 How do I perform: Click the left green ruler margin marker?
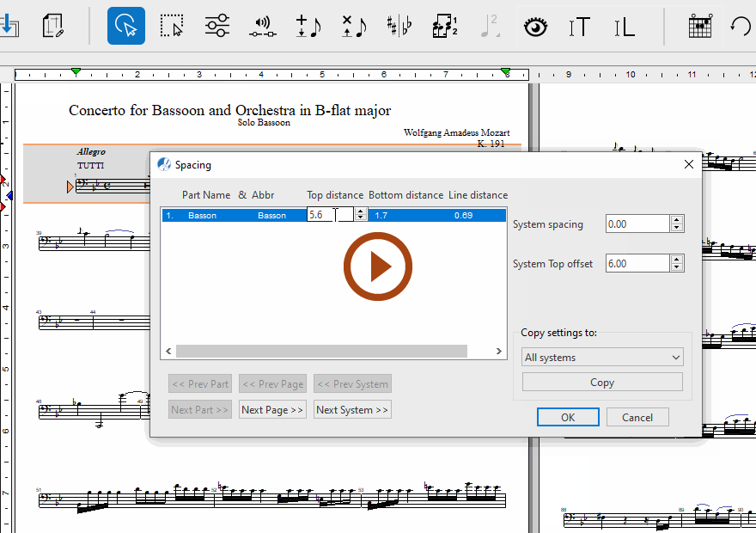pos(76,72)
